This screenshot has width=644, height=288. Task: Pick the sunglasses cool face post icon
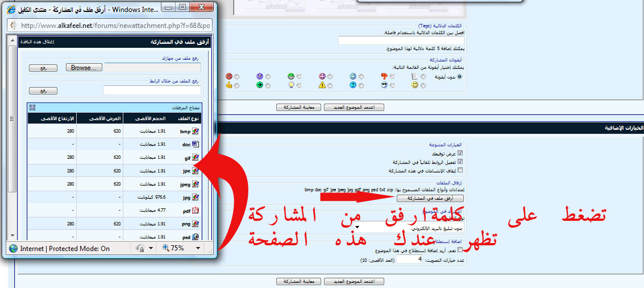tap(392, 85)
